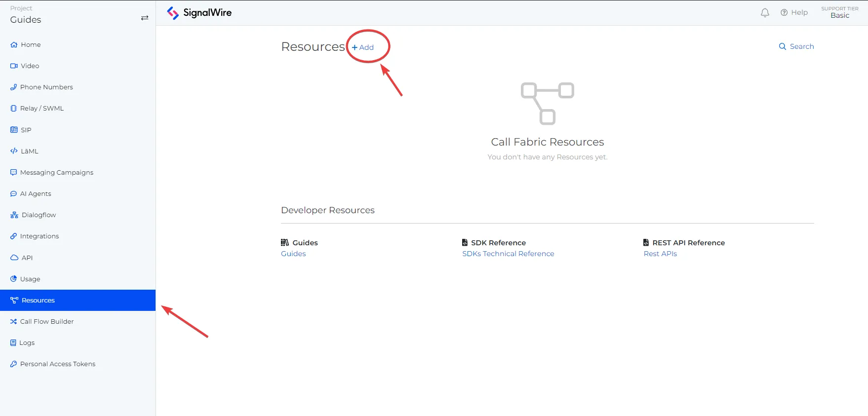Navigate to LaML page
This screenshot has width=868, height=416.
click(78, 151)
